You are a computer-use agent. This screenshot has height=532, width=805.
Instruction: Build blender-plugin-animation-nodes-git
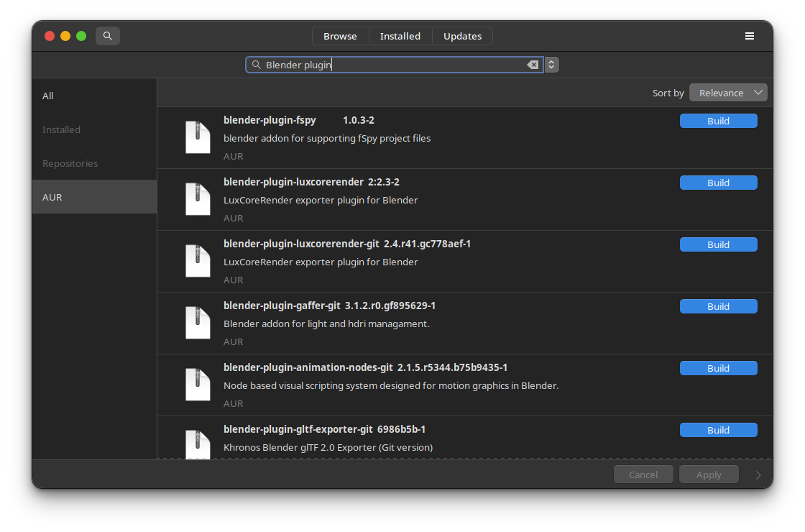click(x=718, y=368)
